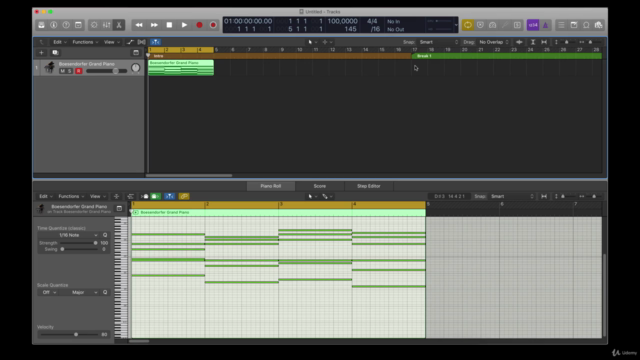This screenshot has width=640, height=360.
Task: Click the tracks Vertical Auto Zoom button
Action: 533,42
